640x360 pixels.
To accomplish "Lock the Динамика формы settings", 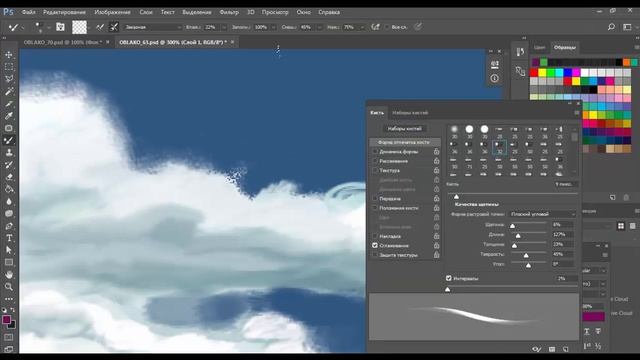I will 436,151.
